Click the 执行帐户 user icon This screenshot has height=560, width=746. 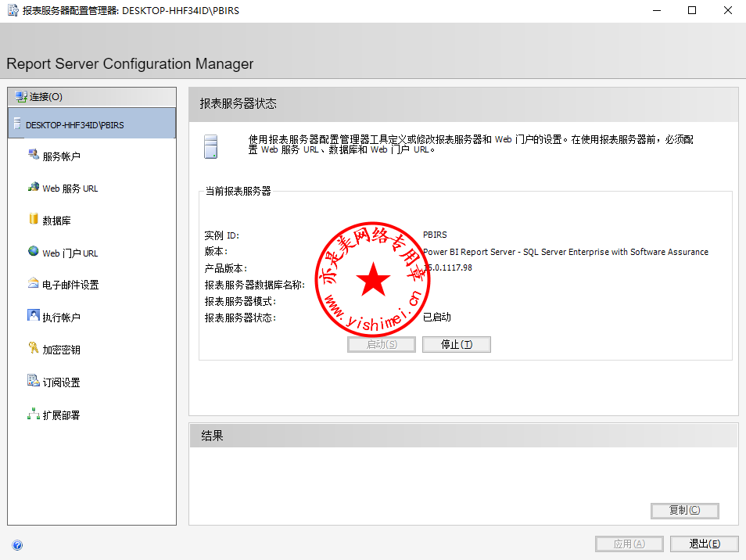[x=34, y=315]
